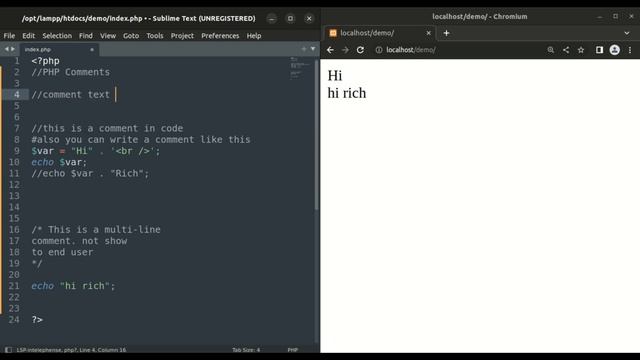Open the Help menu in Sublime Text
640x360 pixels.
point(253,36)
